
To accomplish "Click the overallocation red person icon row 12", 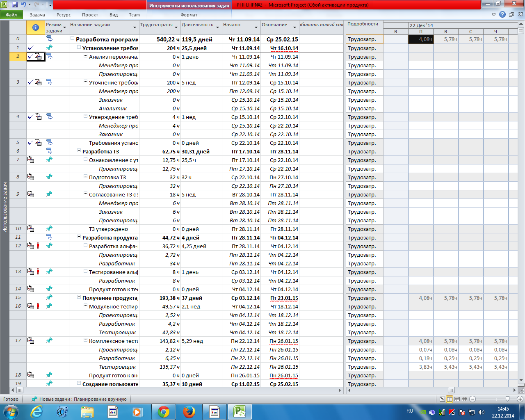I will [38, 246].
